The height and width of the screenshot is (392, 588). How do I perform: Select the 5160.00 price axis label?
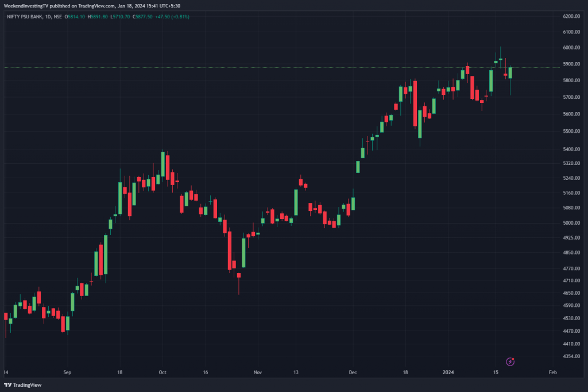[571, 193]
